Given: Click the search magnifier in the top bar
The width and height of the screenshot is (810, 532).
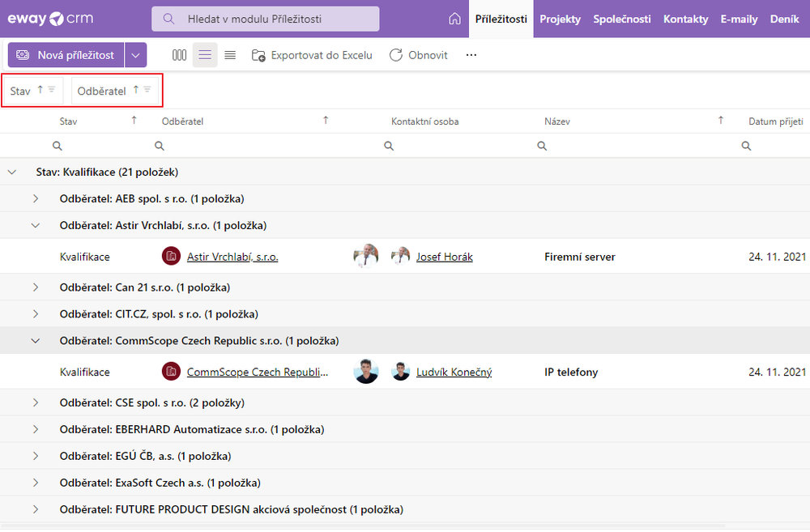Looking at the screenshot, I should coord(168,19).
